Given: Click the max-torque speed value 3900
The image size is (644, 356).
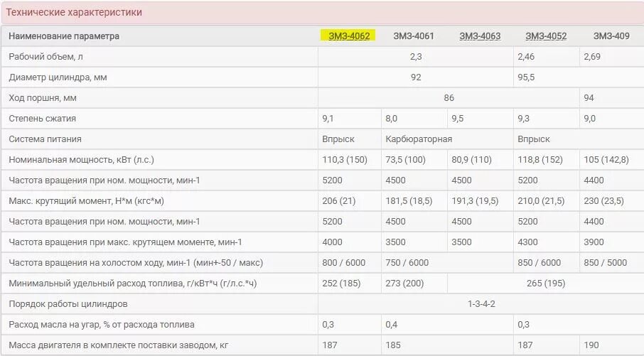Looking at the screenshot, I should (594, 242).
